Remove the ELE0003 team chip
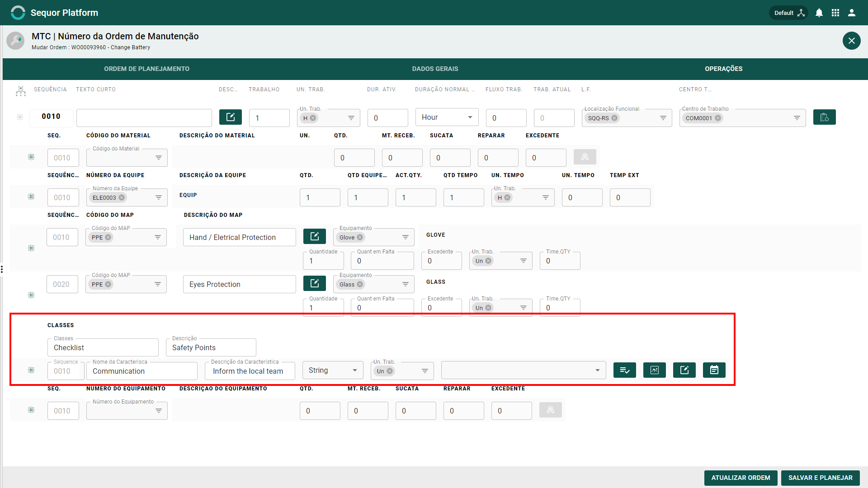 [122, 197]
